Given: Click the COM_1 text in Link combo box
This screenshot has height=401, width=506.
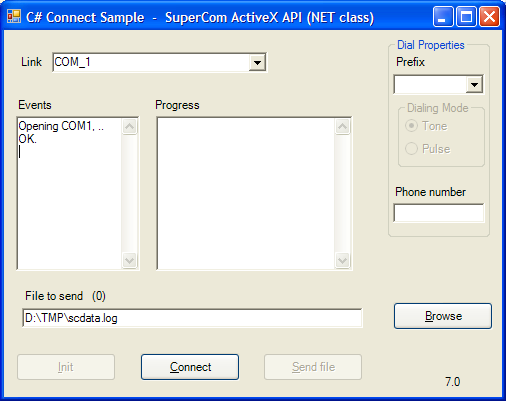Looking at the screenshot, I should (x=72, y=62).
